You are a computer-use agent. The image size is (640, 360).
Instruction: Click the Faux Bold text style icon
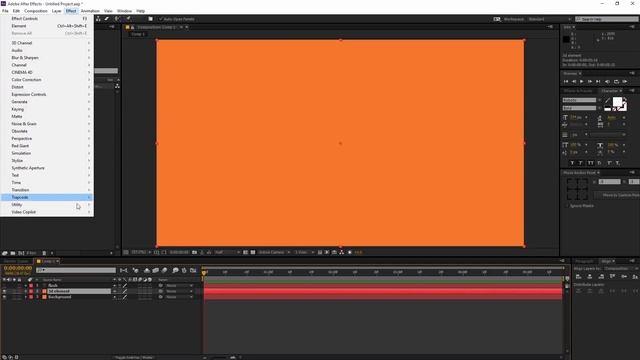[x=572, y=163]
